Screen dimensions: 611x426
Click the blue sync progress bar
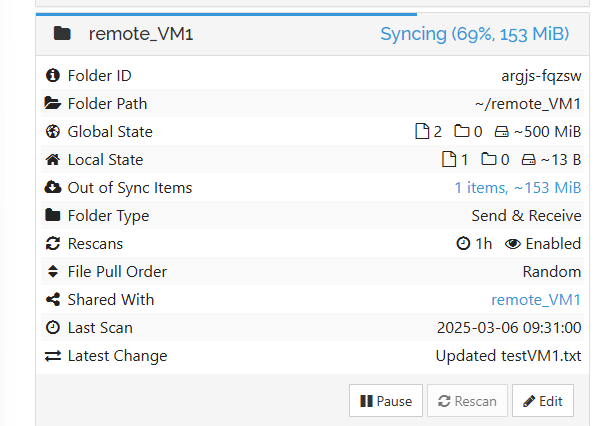[226, 14]
